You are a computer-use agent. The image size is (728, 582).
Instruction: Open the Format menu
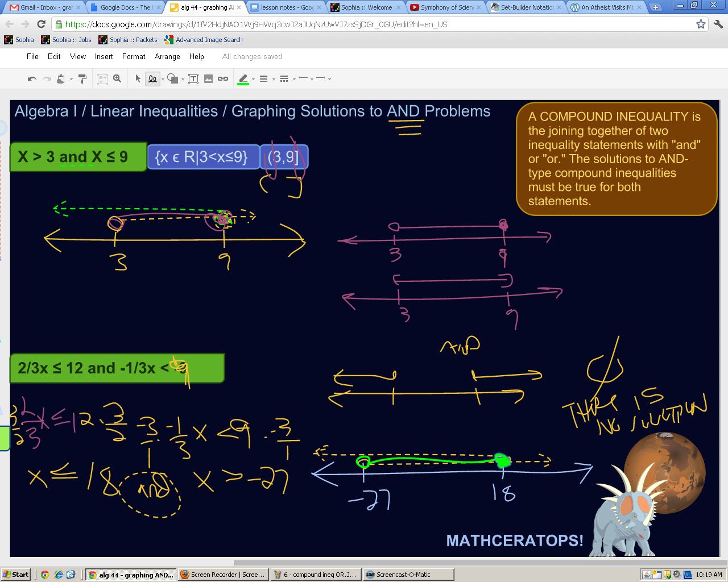(x=134, y=56)
